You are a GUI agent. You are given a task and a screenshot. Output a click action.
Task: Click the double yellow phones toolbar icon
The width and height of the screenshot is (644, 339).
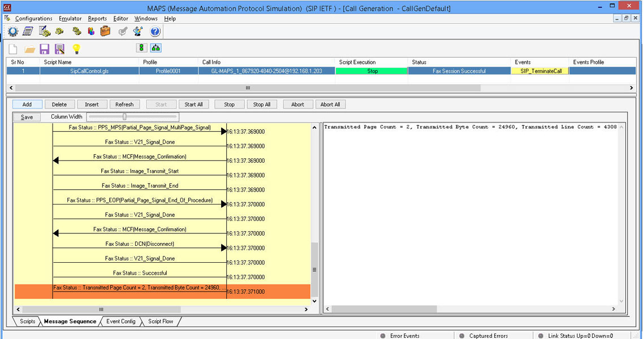[x=77, y=31]
